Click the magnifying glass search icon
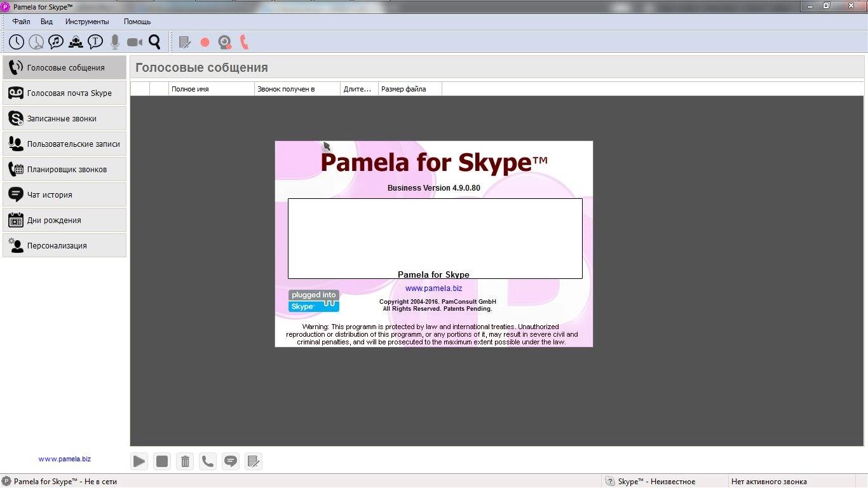This screenshot has width=868, height=488. 154,42
